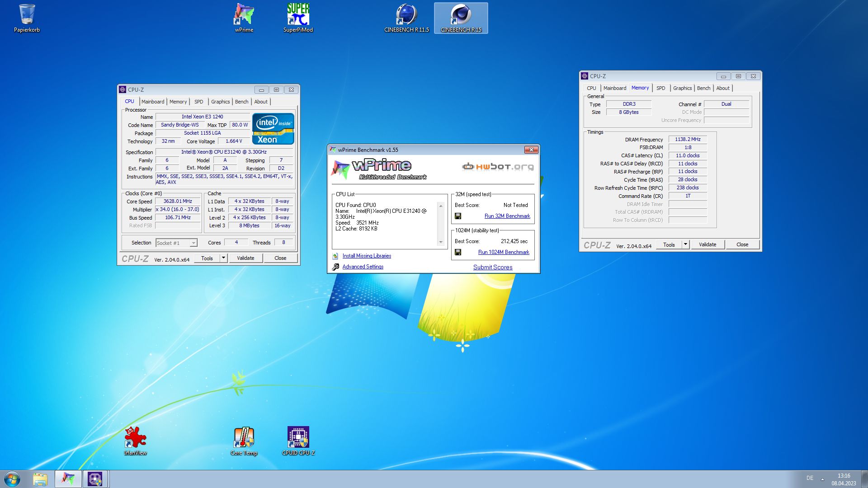This screenshot has width=868, height=488.
Task: Open Graphics tab in left CPU-Z
Action: [220, 102]
